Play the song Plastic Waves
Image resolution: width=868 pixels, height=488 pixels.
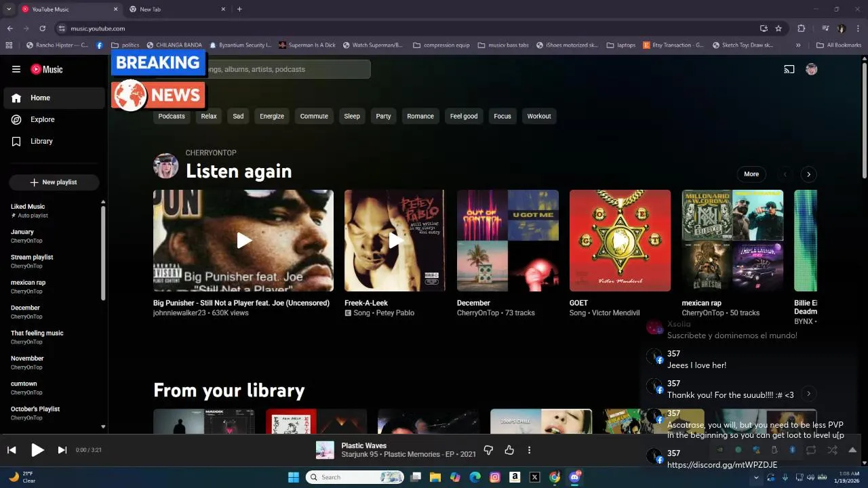[x=37, y=450]
